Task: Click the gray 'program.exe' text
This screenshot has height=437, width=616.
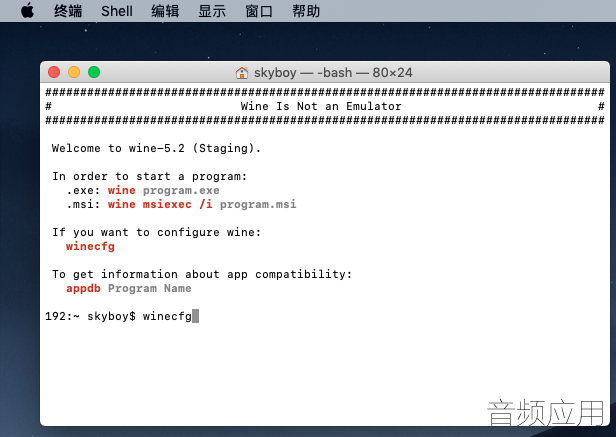Action: [x=181, y=191]
